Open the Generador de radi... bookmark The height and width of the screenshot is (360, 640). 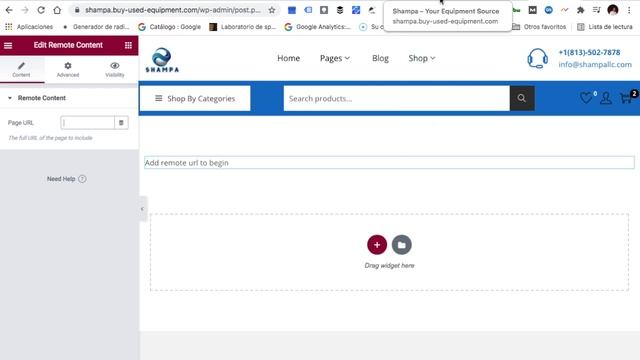click(x=96, y=27)
